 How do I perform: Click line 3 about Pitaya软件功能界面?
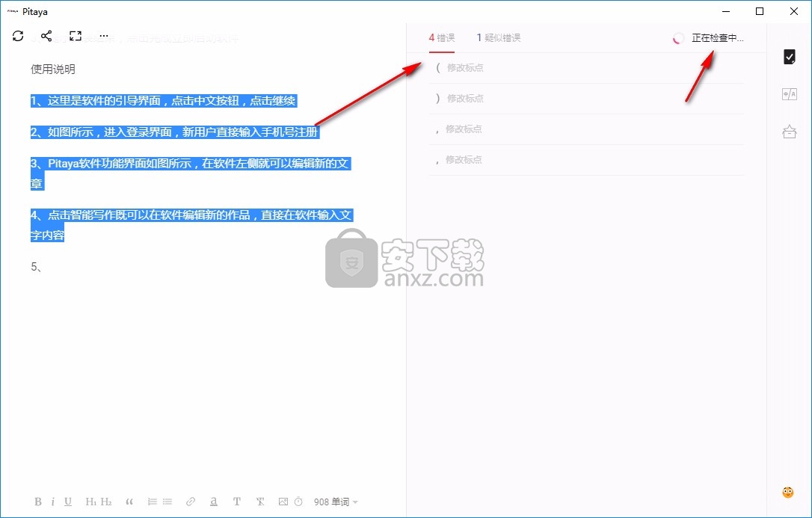[191, 173]
